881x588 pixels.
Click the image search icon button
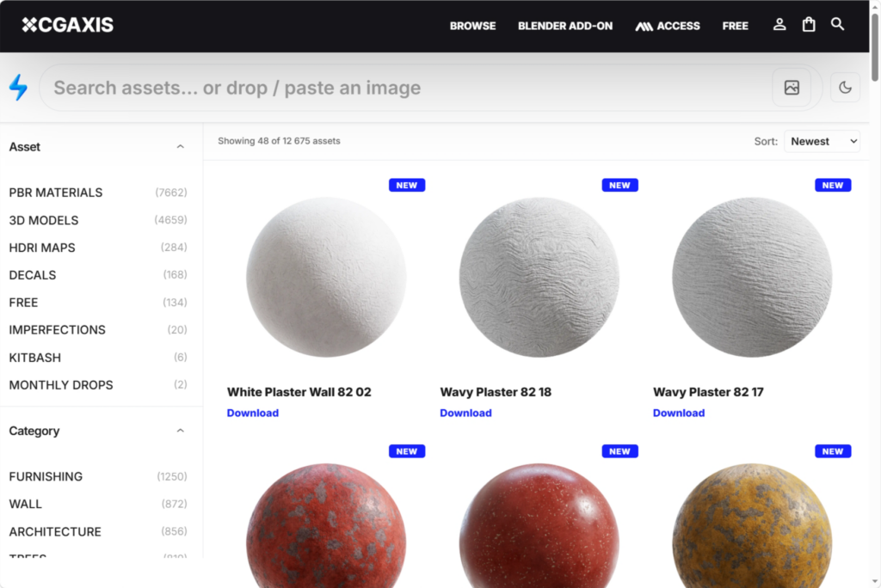(792, 88)
